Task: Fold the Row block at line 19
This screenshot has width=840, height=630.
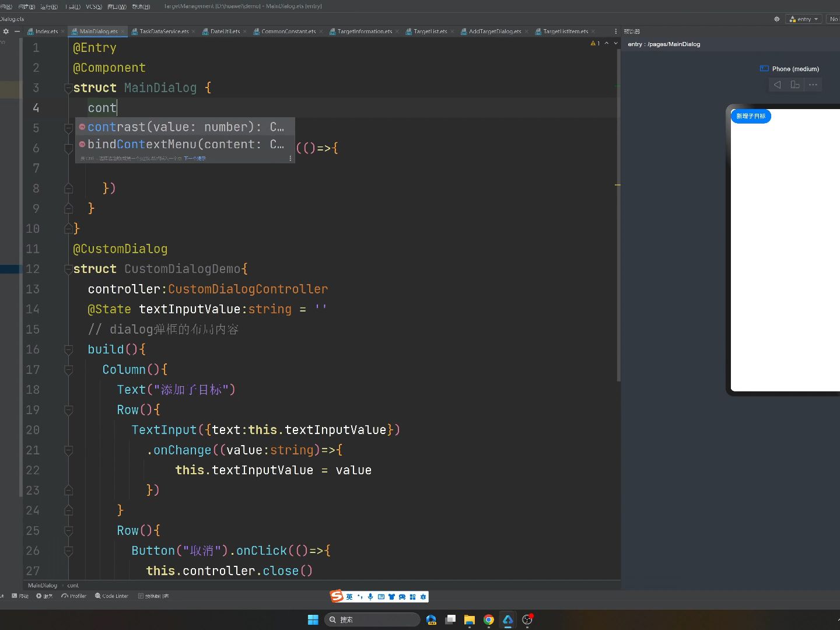Action: pyautogui.click(x=68, y=410)
